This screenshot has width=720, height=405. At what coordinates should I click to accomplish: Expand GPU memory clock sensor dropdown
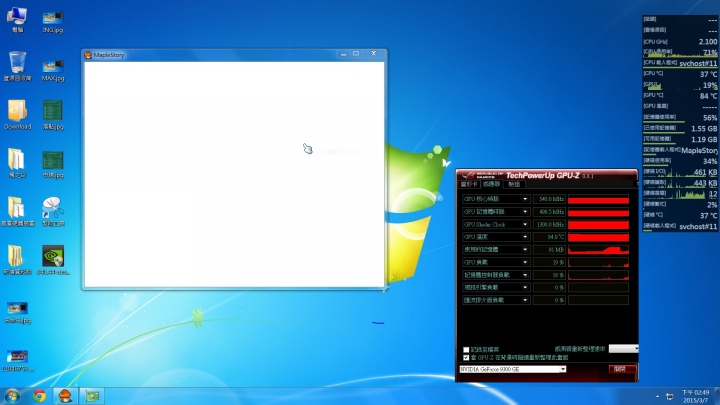pos(525,212)
